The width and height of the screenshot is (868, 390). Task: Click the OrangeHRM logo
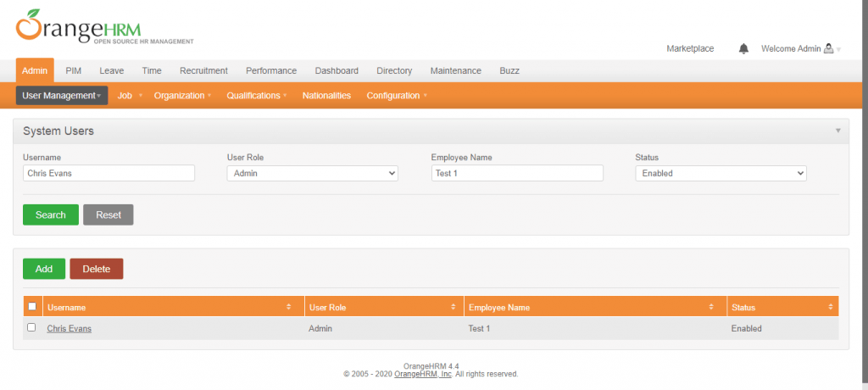(104, 26)
